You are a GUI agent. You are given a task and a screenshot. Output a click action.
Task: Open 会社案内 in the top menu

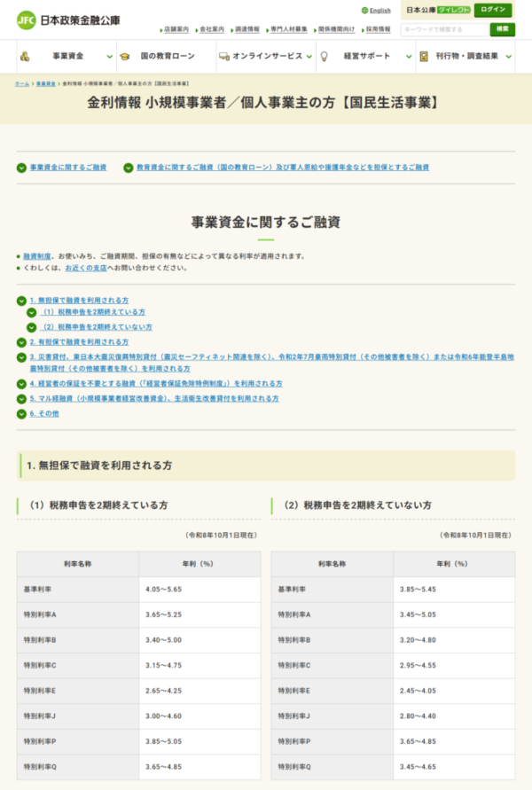pyautogui.click(x=212, y=30)
